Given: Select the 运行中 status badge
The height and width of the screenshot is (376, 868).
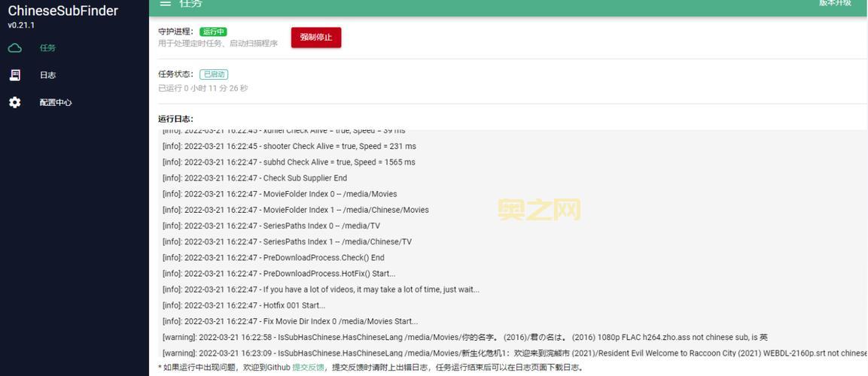Looking at the screenshot, I should [213, 32].
